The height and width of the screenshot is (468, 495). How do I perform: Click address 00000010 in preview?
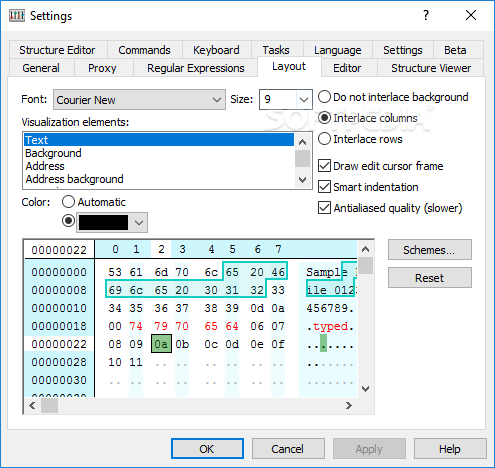click(59, 308)
